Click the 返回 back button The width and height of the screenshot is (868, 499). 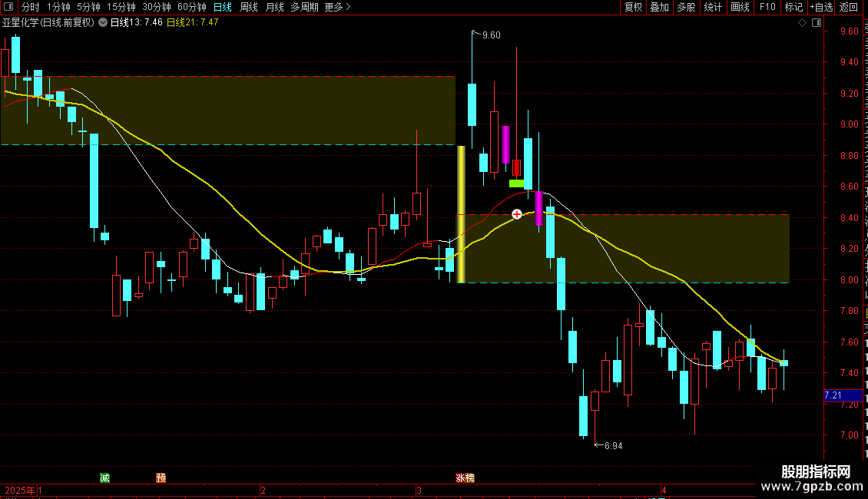(849, 7)
